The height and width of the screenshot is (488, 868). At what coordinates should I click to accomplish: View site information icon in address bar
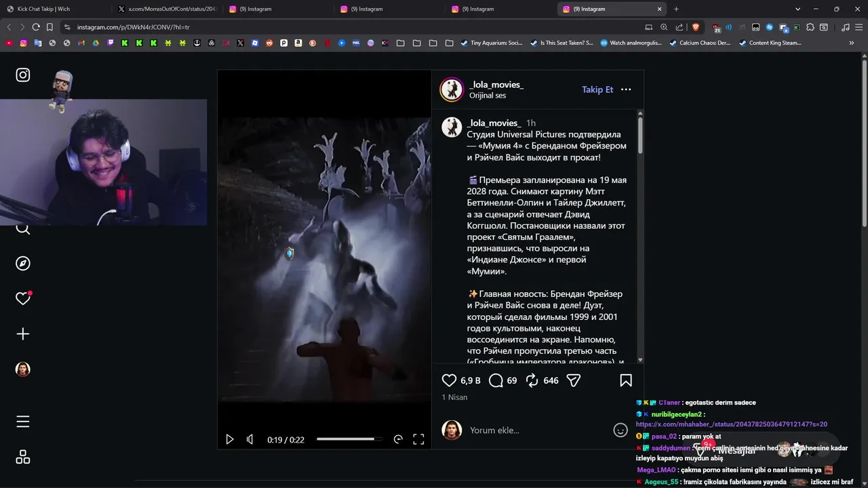coord(66,27)
